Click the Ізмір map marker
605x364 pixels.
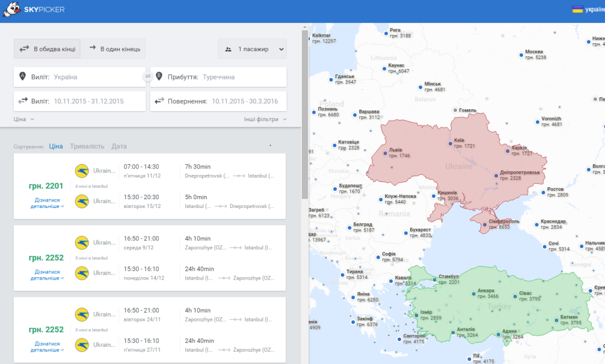[x=417, y=316]
